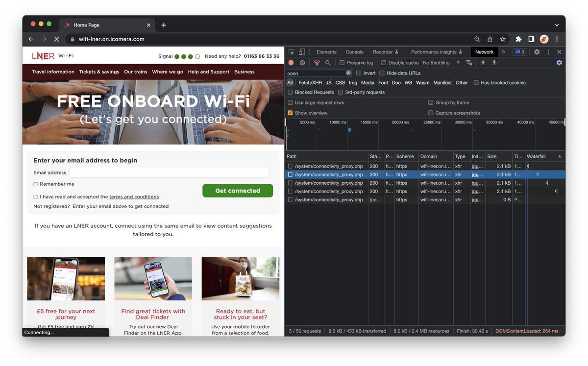Bookmark this page with the star
The image size is (588, 366).
point(502,39)
